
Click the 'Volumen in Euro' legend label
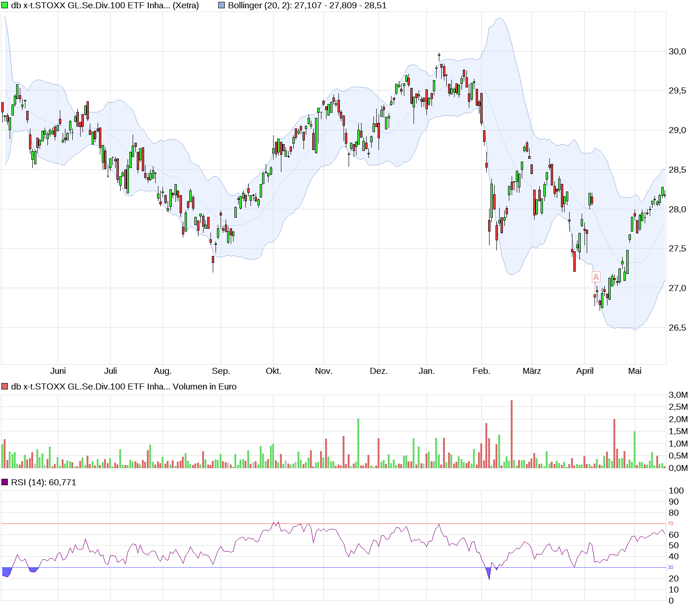click(204, 387)
